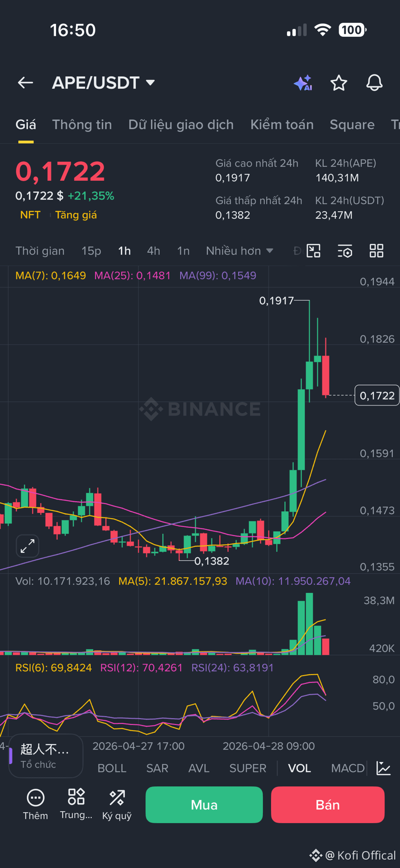Image resolution: width=400 pixels, height=868 pixels.
Task: Tap the large 0,1722 last price
Action: pyautogui.click(x=60, y=171)
